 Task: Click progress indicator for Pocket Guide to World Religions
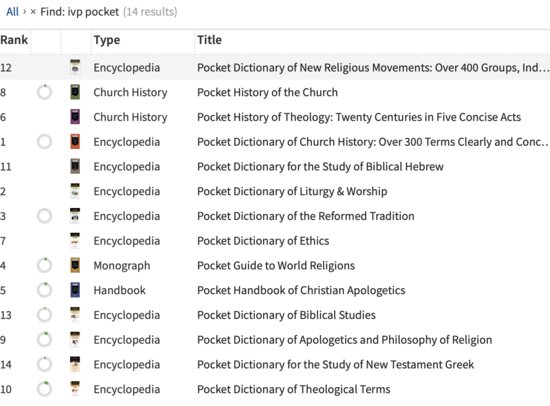coord(45,266)
